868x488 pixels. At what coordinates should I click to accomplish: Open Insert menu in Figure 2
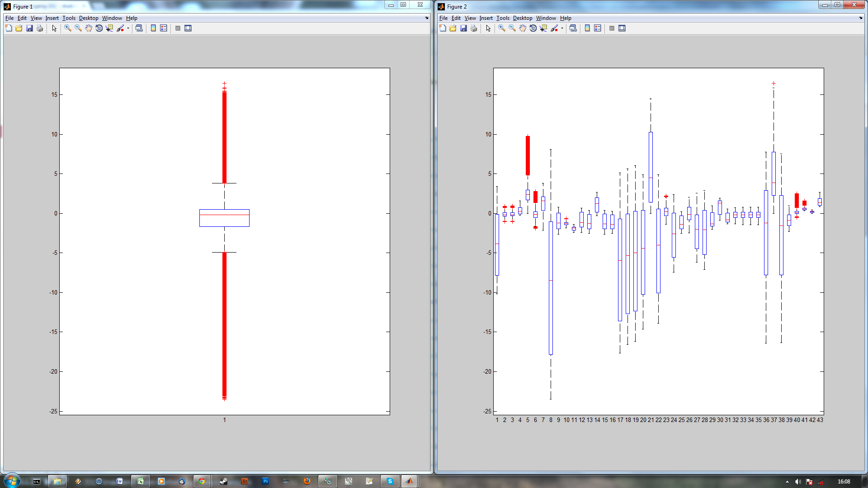pyautogui.click(x=486, y=18)
